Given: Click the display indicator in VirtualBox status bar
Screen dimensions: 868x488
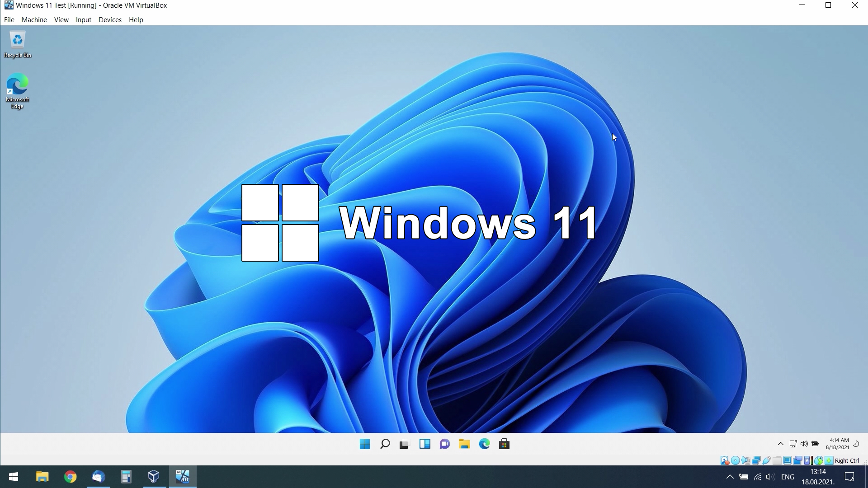Looking at the screenshot, I should tap(787, 460).
